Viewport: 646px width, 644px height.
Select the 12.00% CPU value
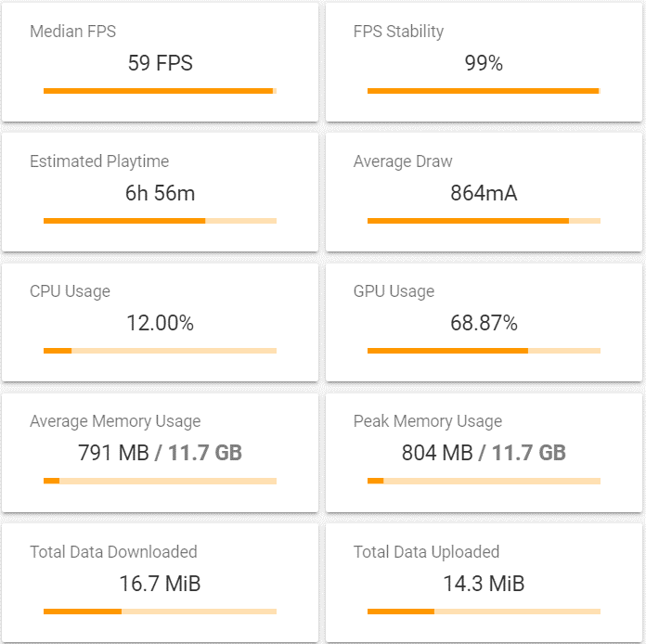[x=160, y=323]
